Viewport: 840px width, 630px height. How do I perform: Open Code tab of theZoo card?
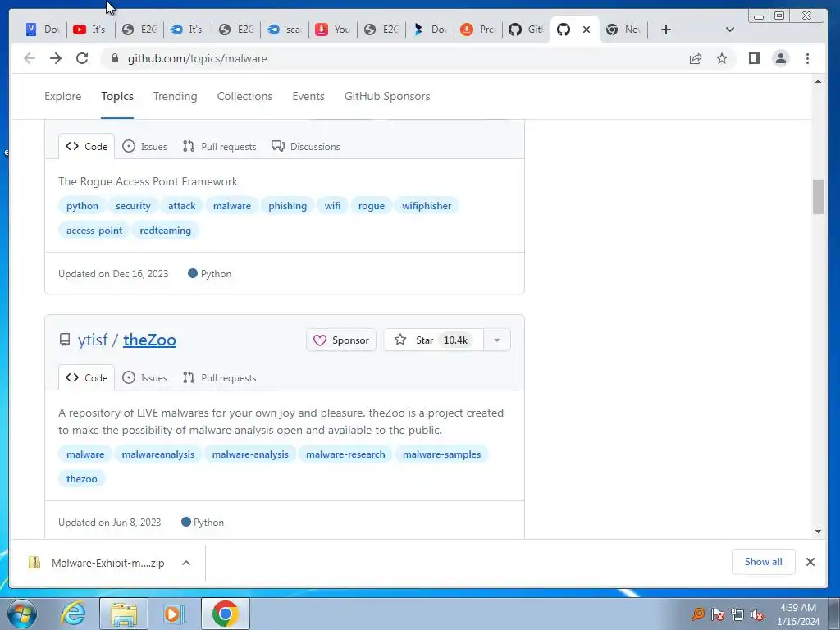click(x=86, y=377)
